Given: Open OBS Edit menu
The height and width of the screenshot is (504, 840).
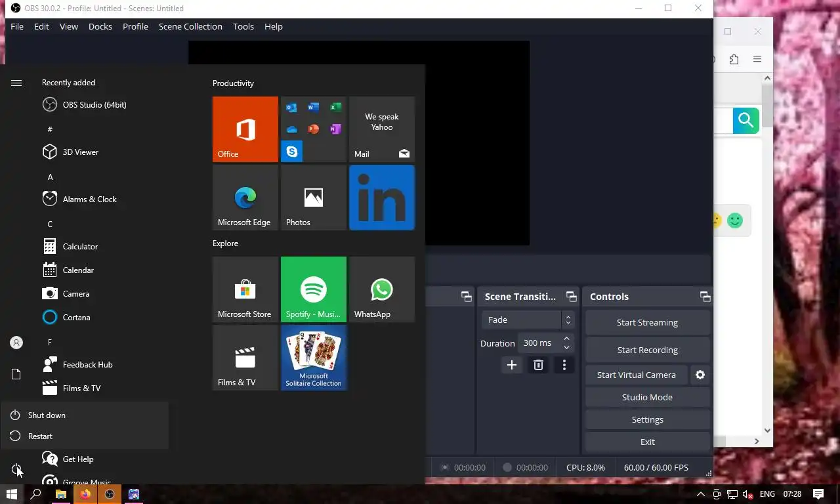Looking at the screenshot, I should click(41, 26).
